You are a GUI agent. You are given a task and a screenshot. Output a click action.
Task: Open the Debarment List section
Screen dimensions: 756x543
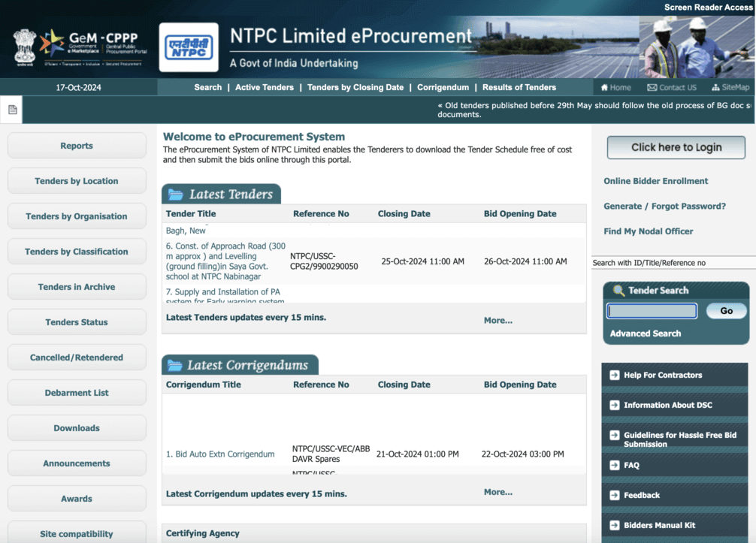[x=77, y=392]
